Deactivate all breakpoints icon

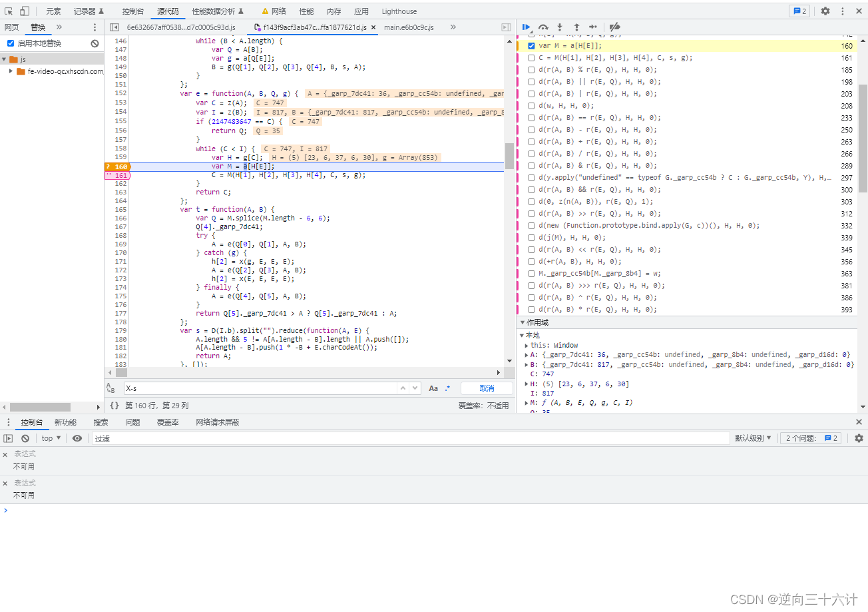(615, 27)
